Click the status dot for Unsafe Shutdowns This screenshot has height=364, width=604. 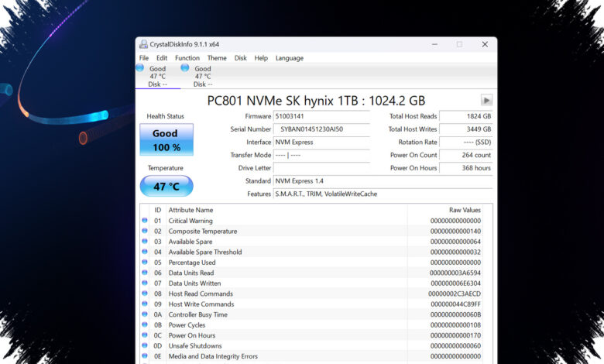coord(145,345)
